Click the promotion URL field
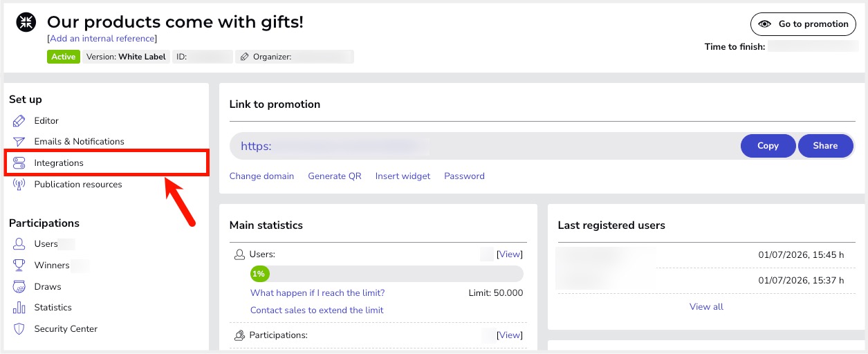 [484, 146]
